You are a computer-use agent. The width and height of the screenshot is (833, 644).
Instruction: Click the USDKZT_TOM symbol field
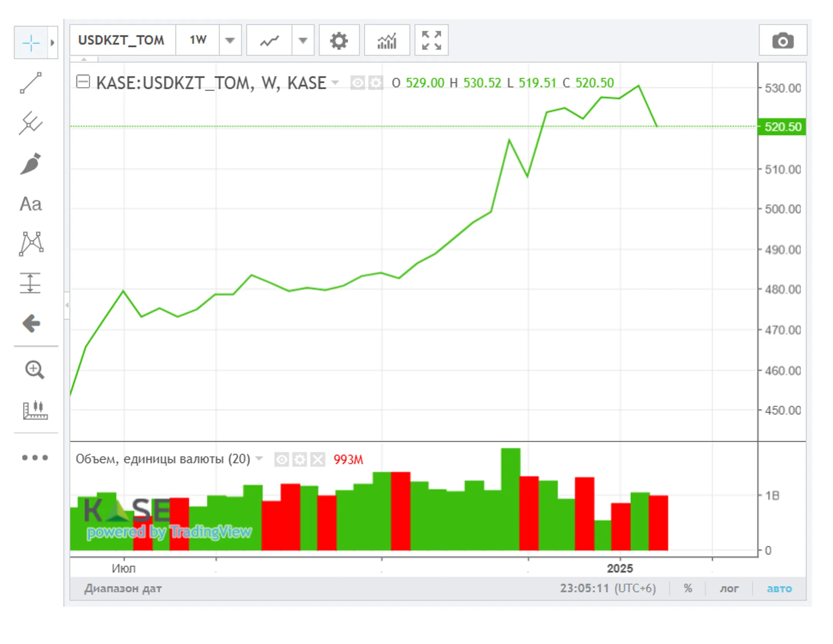click(121, 40)
